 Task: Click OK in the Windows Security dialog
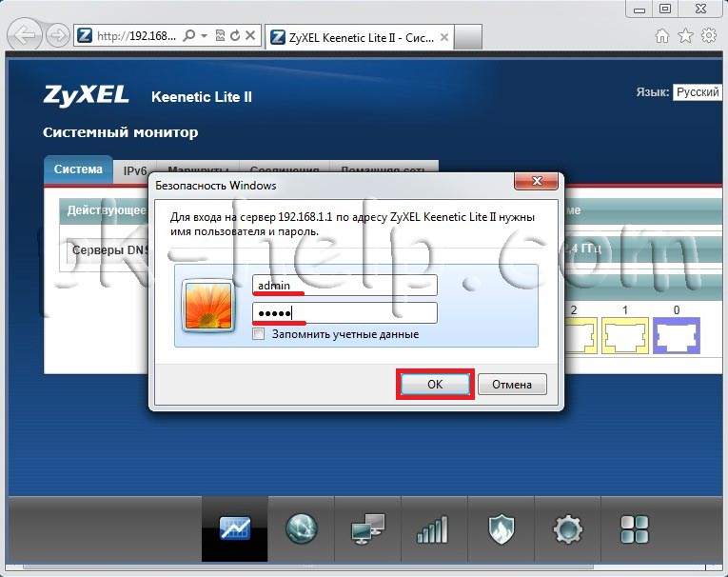435,385
